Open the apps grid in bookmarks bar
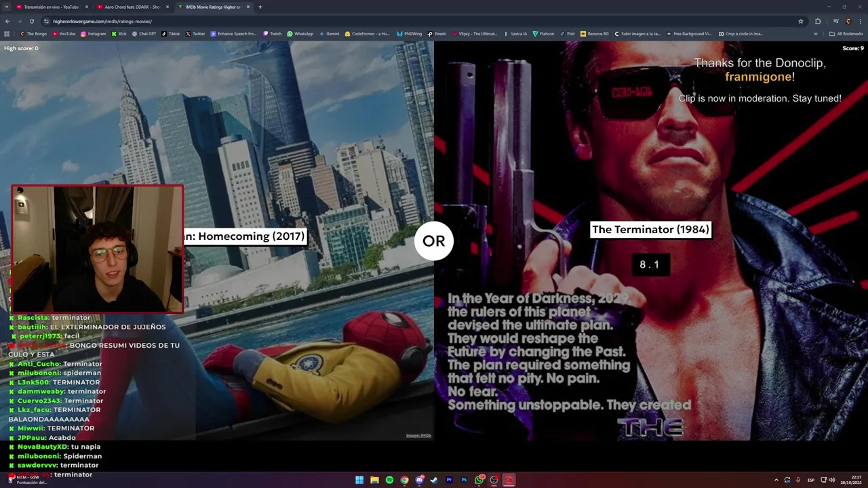This screenshot has height=488, width=868. (7, 33)
